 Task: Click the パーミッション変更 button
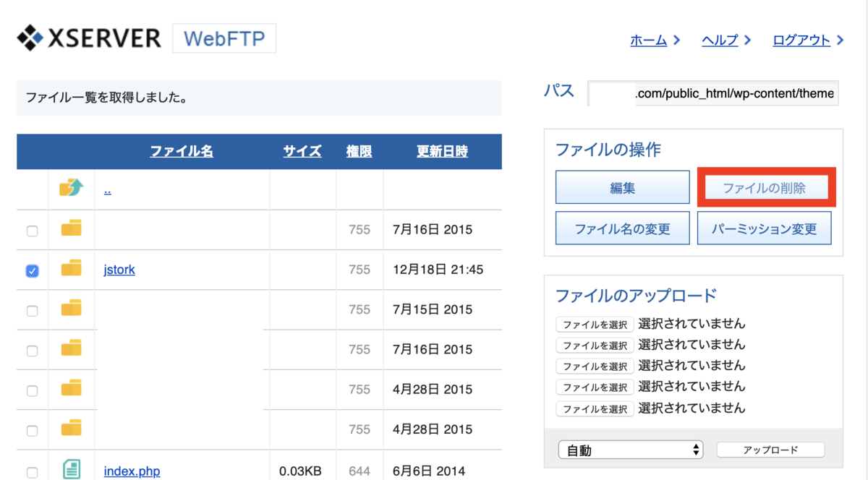click(x=765, y=228)
